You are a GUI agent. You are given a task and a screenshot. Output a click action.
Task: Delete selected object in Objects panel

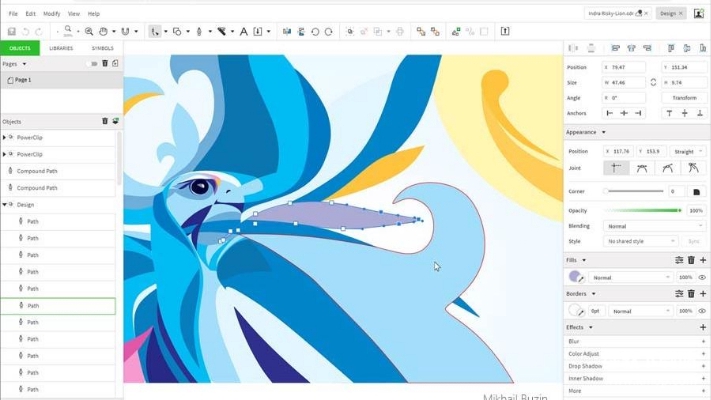pyautogui.click(x=105, y=121)
